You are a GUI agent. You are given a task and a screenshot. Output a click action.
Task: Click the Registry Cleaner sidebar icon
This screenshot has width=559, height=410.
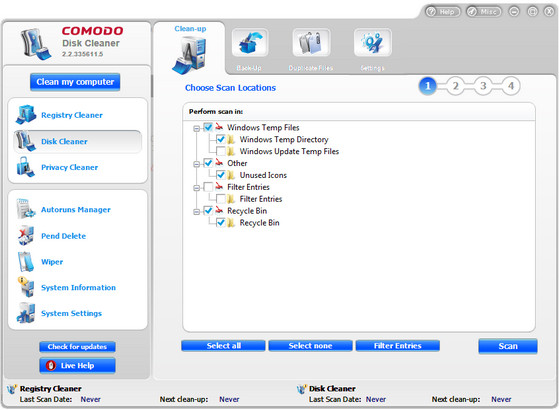point(26,114)
